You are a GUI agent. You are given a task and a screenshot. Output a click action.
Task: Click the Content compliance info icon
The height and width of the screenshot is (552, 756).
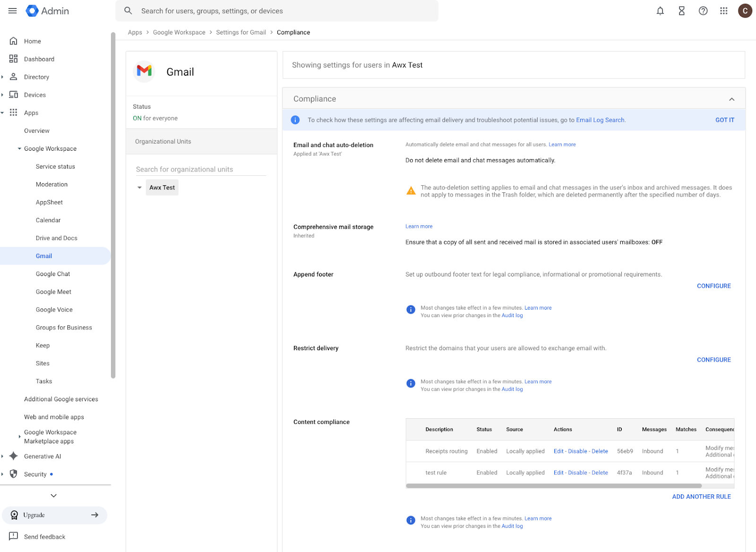coord(411,520)
